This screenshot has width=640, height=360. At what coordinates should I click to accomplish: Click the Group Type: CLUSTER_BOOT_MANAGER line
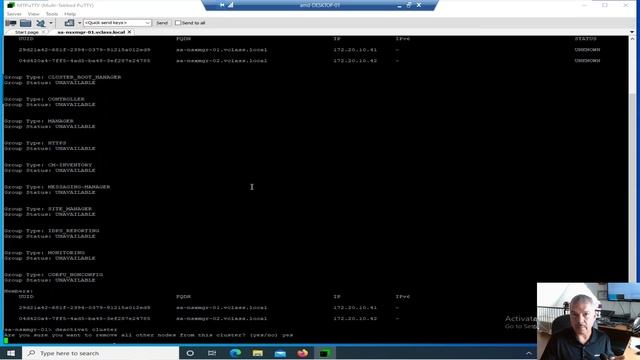point(63,77)
